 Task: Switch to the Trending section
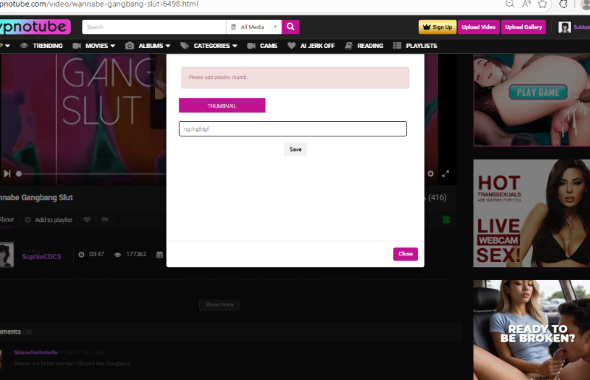pyautogui.click(x=41, y=46)
